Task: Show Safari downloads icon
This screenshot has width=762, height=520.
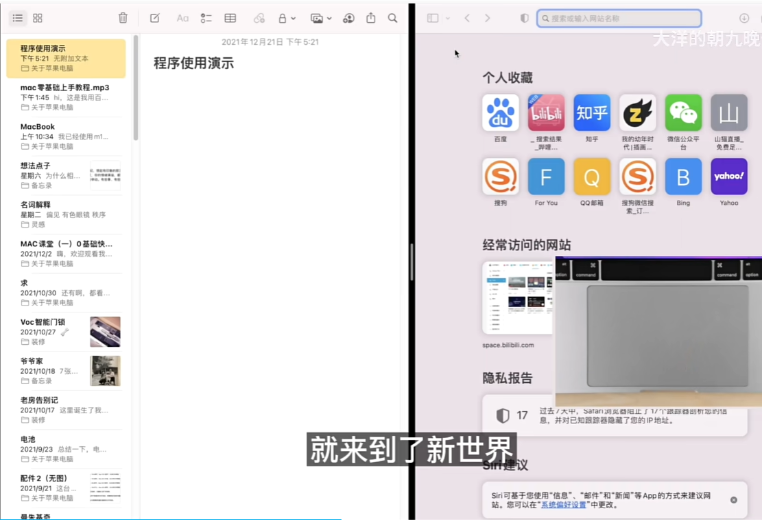Action: pos(744,18)
